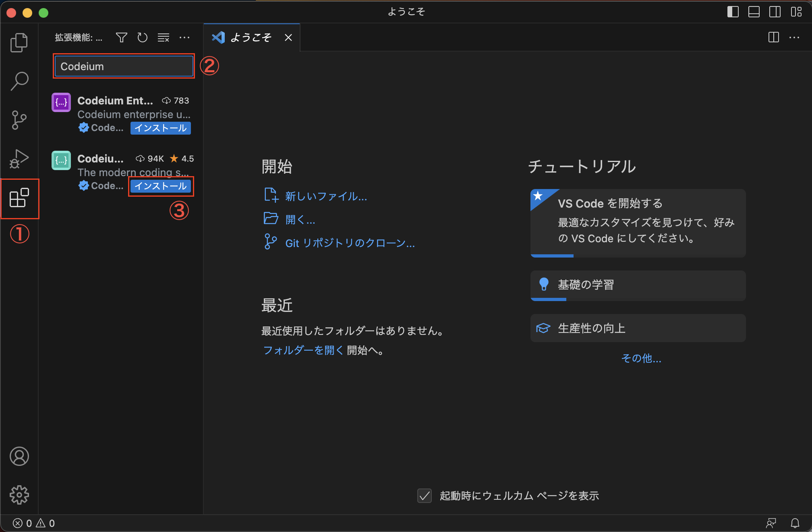812x532 pixels.
Task: Open the filter extensions menu
Action: click(x=121, y=37)
